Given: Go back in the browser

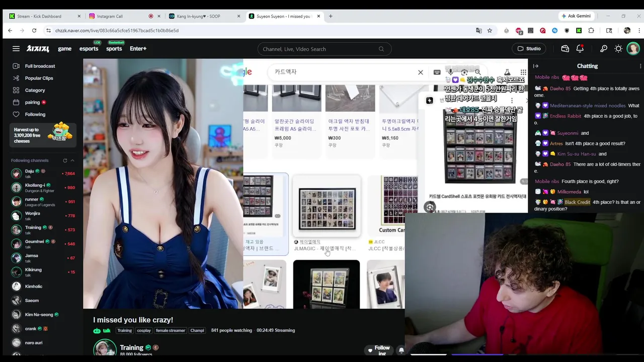Looking at the screenshot, I should click(10, 31).
